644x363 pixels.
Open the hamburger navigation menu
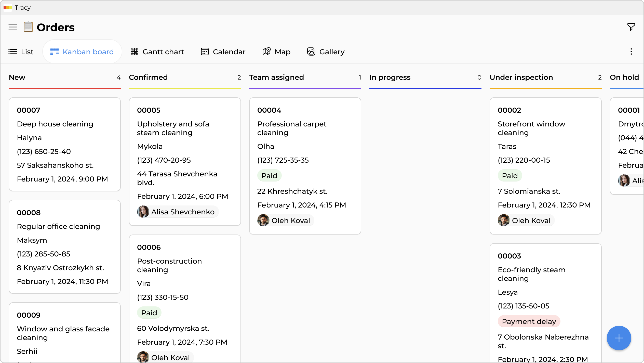(13, 27)
